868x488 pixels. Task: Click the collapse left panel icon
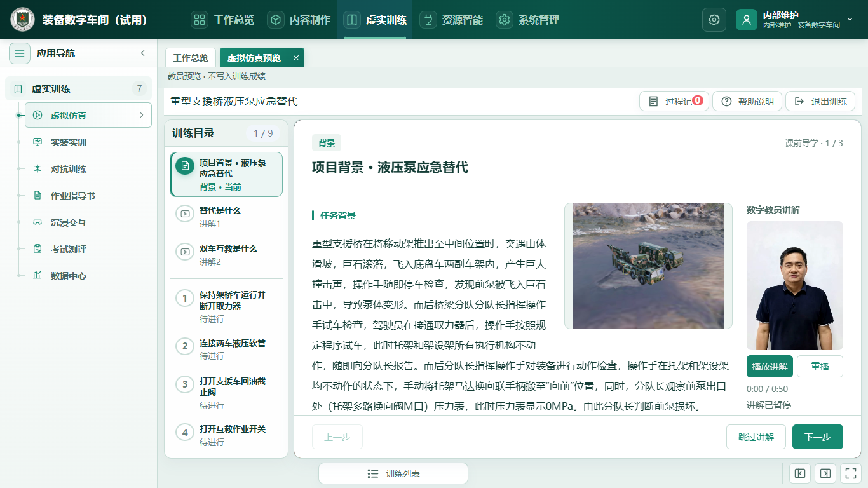pos(800,473)
